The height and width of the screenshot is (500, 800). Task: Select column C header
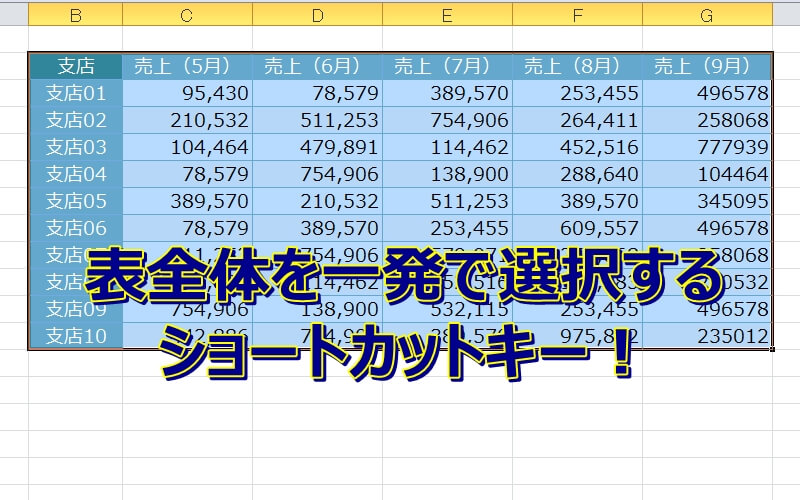point(187,15)
